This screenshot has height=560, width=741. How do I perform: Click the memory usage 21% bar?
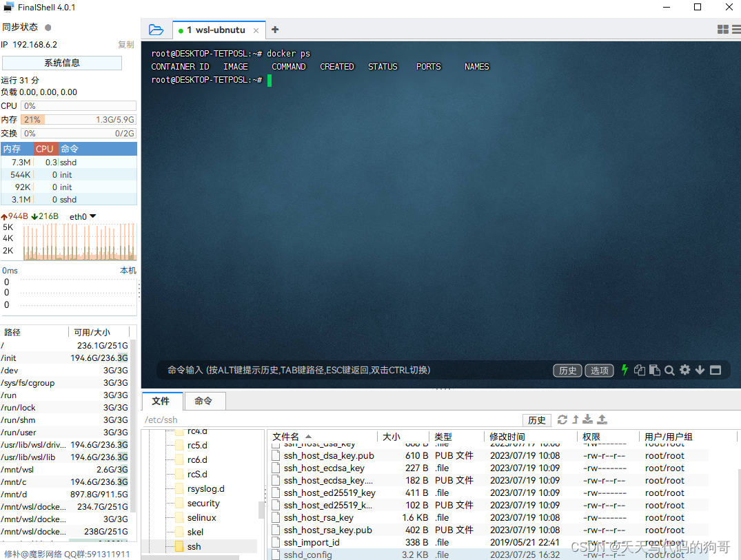79,119
